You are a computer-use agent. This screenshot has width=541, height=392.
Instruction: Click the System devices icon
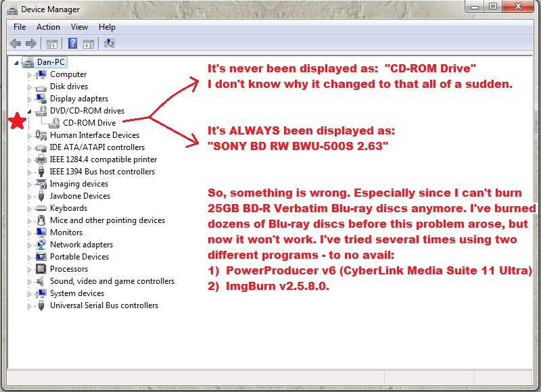click(41, 293)
